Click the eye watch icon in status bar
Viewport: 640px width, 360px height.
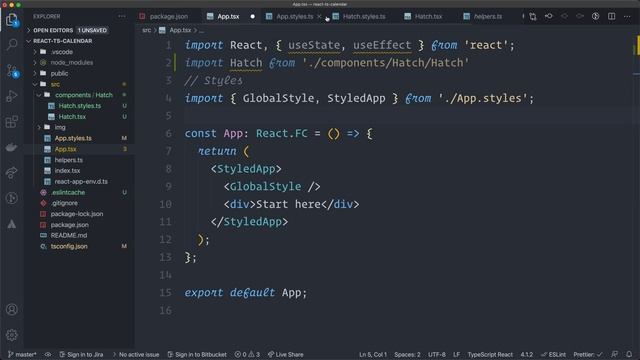48,355
